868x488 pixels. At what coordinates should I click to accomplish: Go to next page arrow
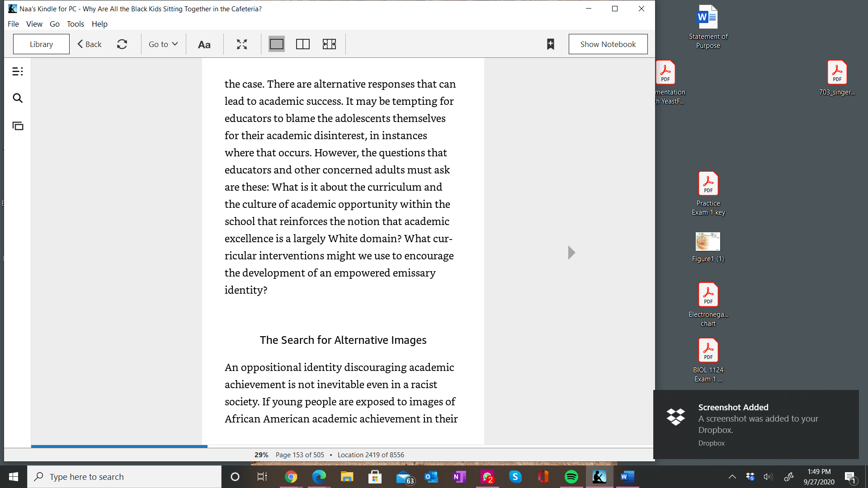[x=571, y=253]
